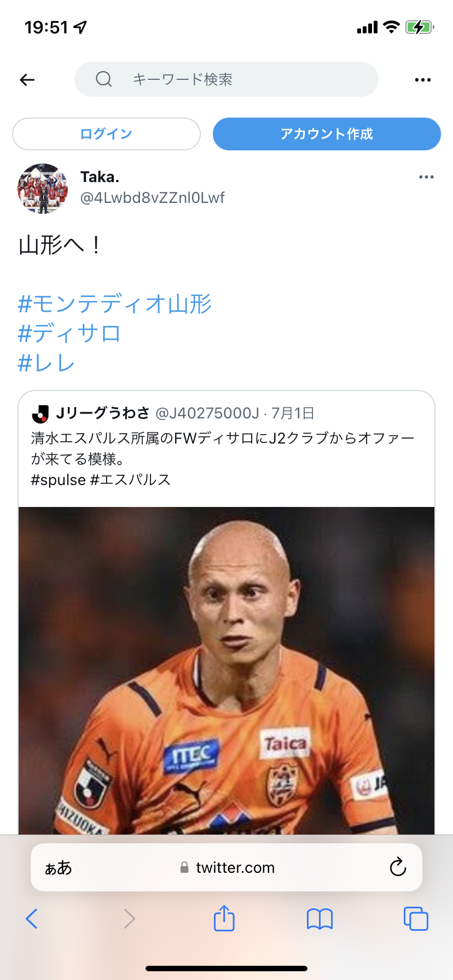Viewport: 453px width, 980px height.
Task: Open the quoted tweet's player photo
Action: 226,670
